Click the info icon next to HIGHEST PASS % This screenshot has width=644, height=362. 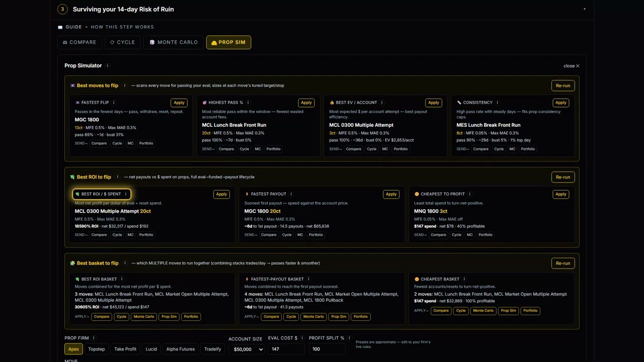click(249, 103)
